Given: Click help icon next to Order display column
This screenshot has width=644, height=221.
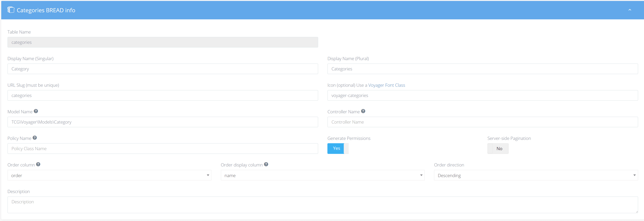Looking at the screenshot, I should point(266,164).
